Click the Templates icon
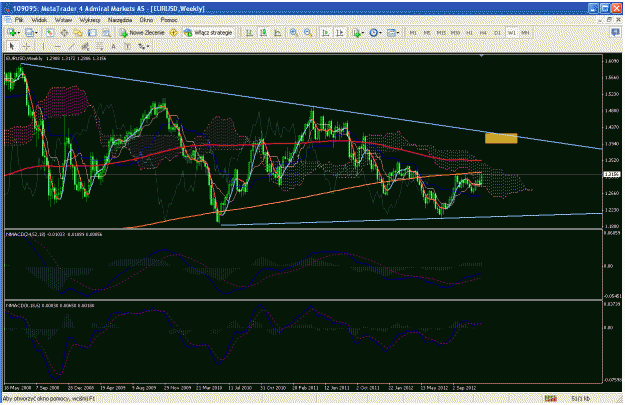This screenshot has height=405, width=625. (x=391, y=33)
